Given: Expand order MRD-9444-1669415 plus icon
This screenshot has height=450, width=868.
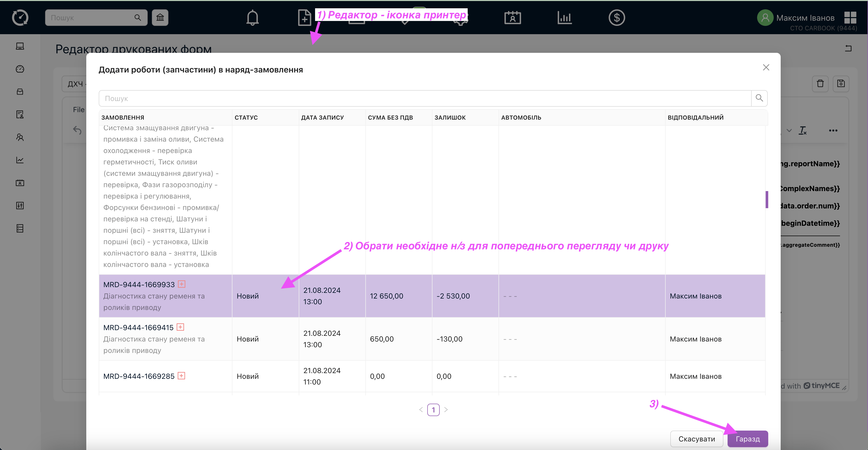Looking at the screenshot, I should pyautogui.click(x=181, y=327).
